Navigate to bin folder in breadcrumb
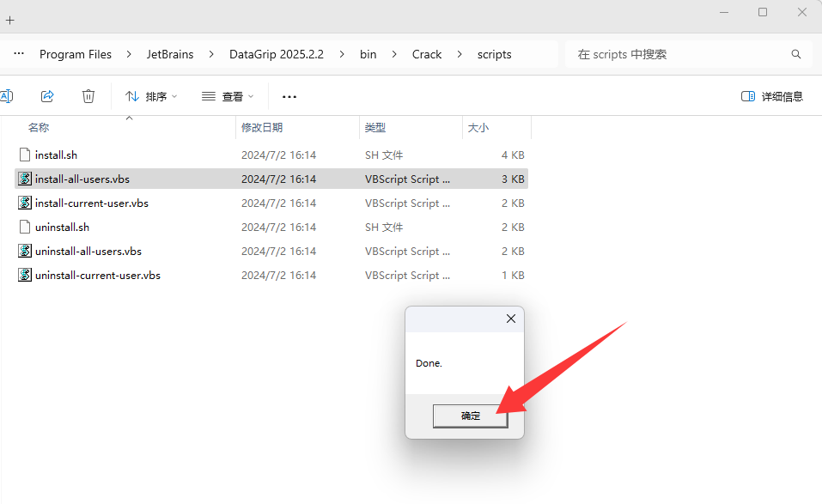The image size is (822, 504). click(368, 54)
